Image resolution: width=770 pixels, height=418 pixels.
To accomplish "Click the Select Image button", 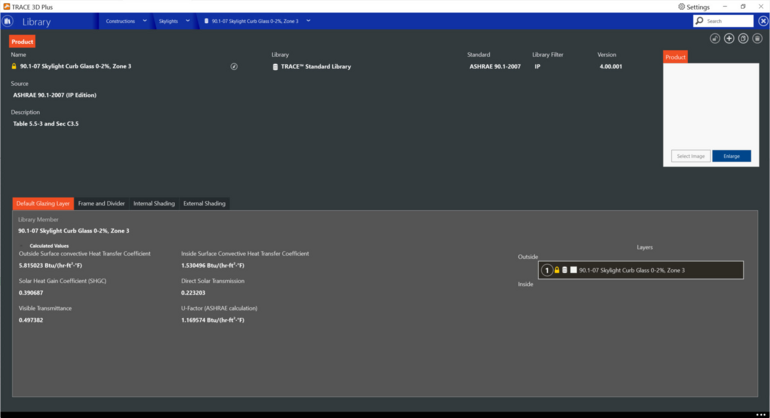I will [x=690, y=156].
